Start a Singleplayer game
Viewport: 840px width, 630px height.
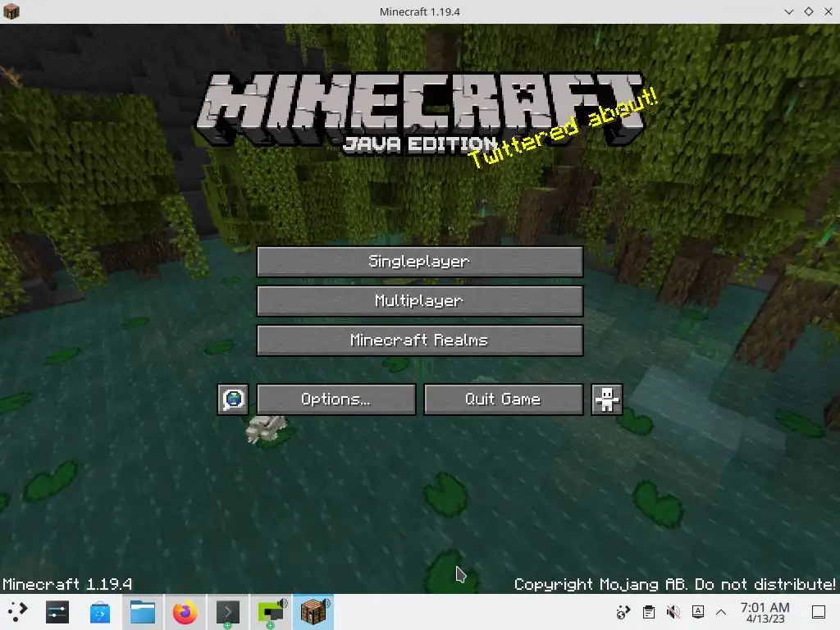point(420,262)
